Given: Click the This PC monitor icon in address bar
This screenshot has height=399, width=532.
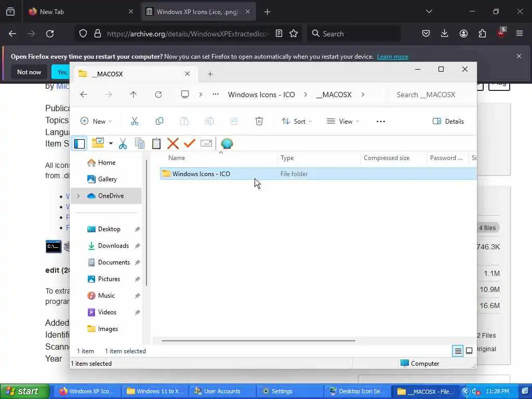Looking at the screenshot, I should 185,95.
